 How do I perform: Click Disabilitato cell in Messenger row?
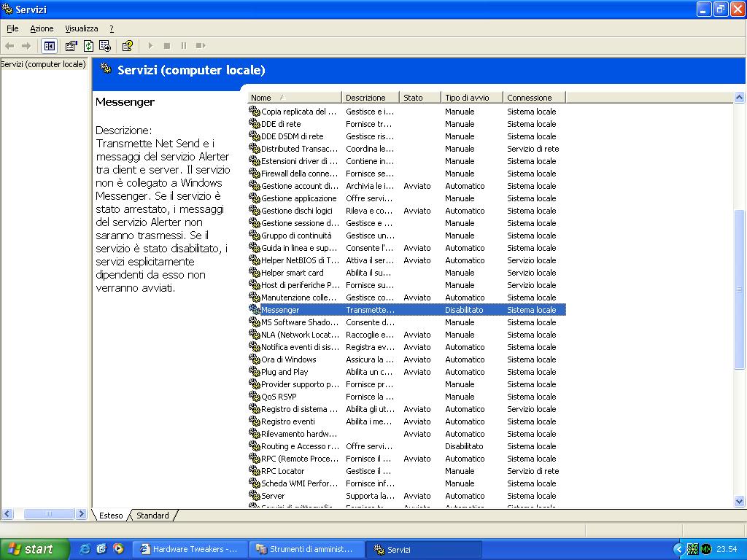[464, 310]
